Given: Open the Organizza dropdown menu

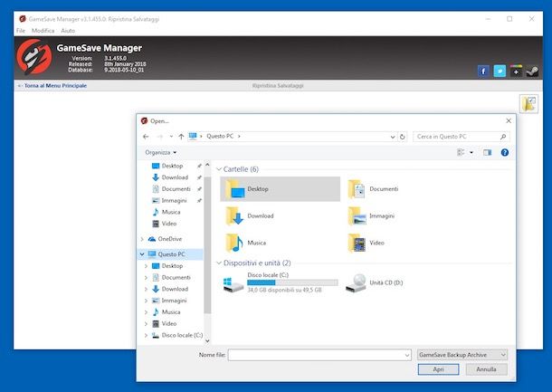Looking at the screenshot, I should pyautogui.click(x=161, y=152).
